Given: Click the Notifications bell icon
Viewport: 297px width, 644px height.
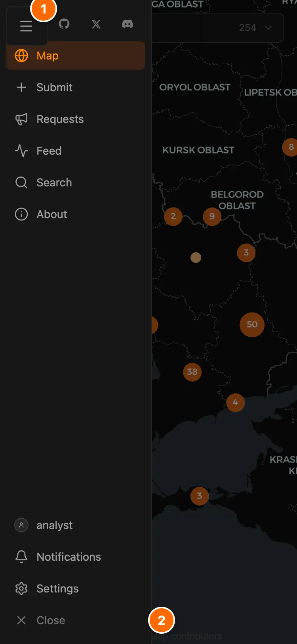Looking at the screenshot, I should point(21,557).
